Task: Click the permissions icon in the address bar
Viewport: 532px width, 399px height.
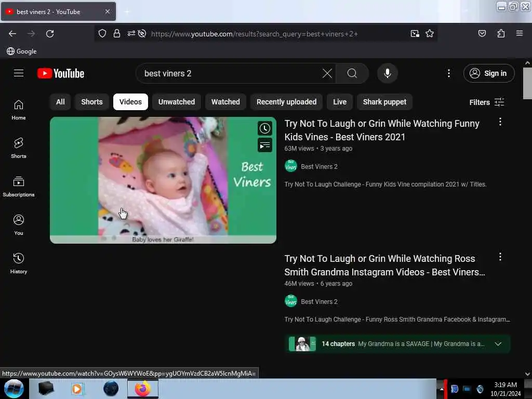Action: coord(131,33)
